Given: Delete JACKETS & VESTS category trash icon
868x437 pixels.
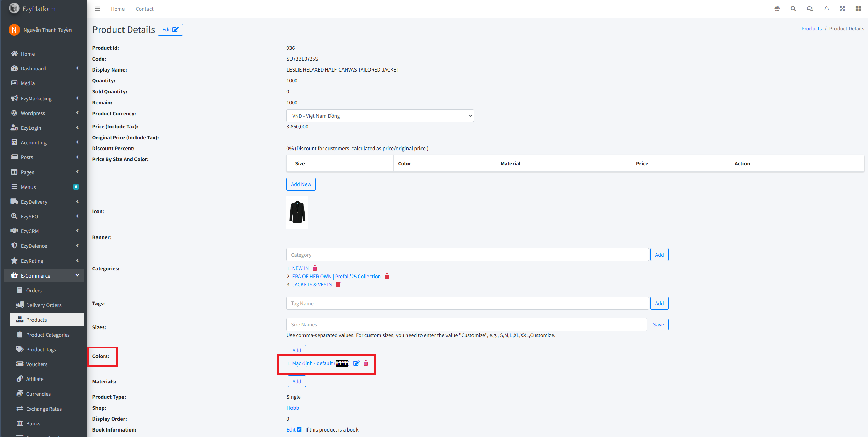Looking at the screenshot, I should pos(338,284).
